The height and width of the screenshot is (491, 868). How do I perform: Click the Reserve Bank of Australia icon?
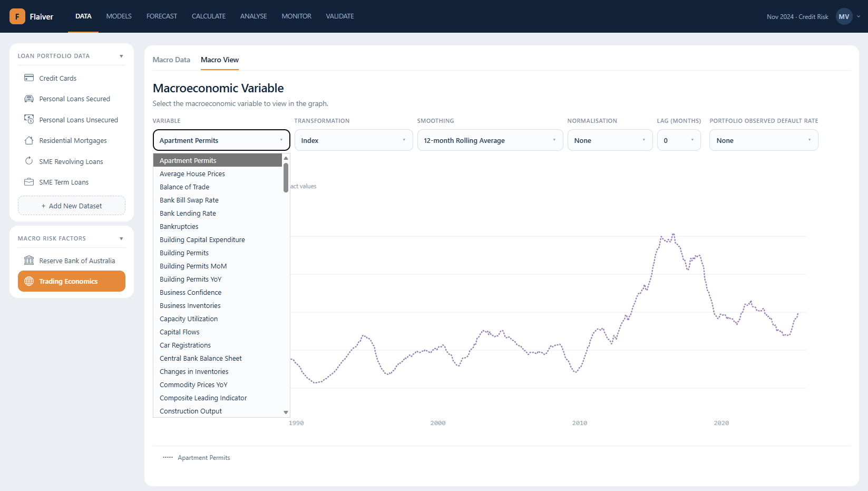point(29,261)
